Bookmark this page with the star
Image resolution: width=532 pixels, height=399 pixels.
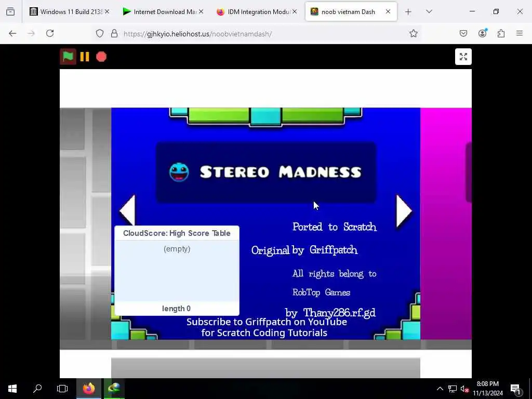[x=413, y=33]
